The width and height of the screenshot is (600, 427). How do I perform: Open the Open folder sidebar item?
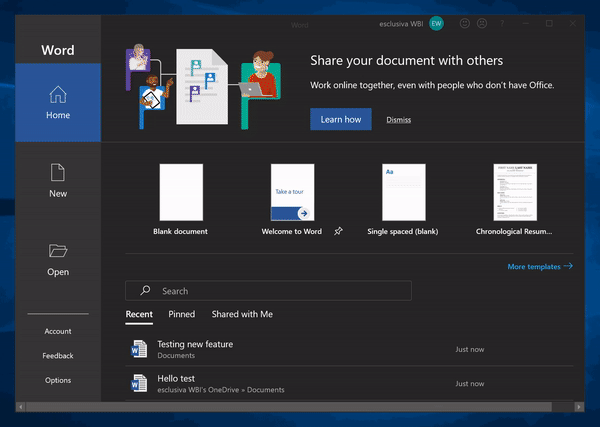(58, 260)
